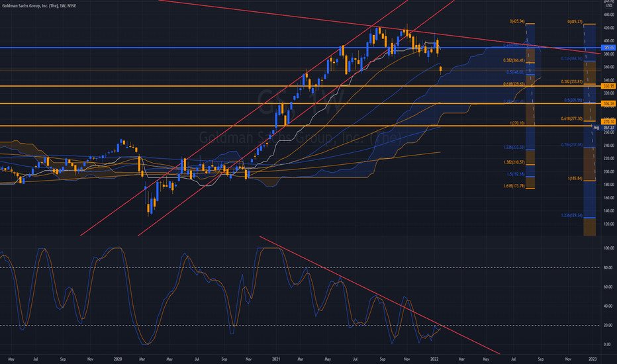Image resolution: width=617 pixels, height=364 pixels.
Task: Click the 2021 label on time axis
Action: [276, 359]
